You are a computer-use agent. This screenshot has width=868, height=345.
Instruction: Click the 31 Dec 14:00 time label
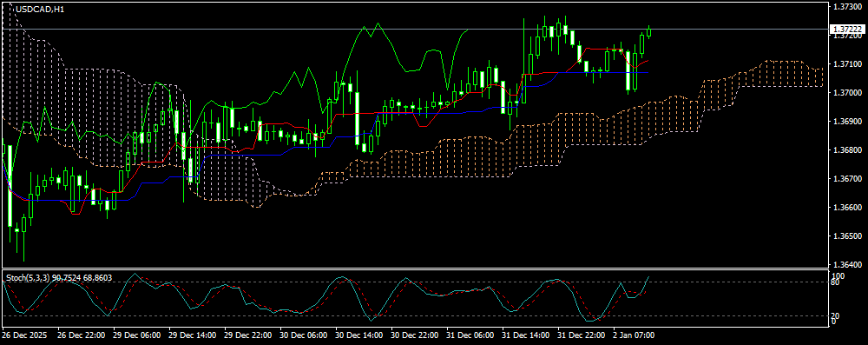pyautogui.click(x=526, y=335)
